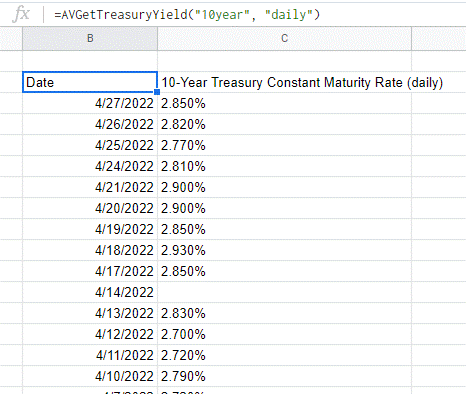Screen dimensions: 466x394
Task: Select the 4/14/2022 date cell
Action: (90, 292)
